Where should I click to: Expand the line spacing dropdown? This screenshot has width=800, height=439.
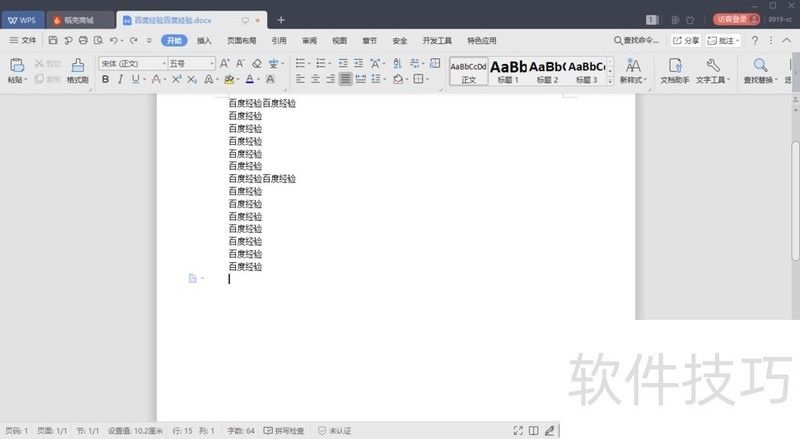(x=385, y=79)
